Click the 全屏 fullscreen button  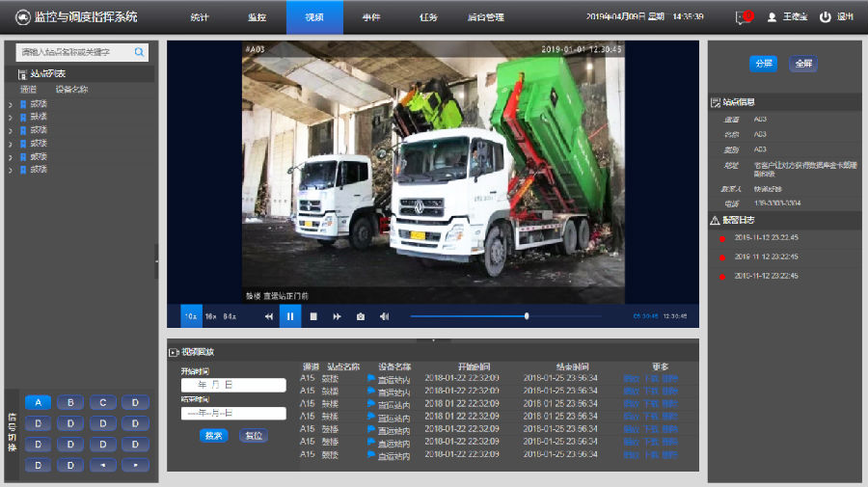(802, 64)
